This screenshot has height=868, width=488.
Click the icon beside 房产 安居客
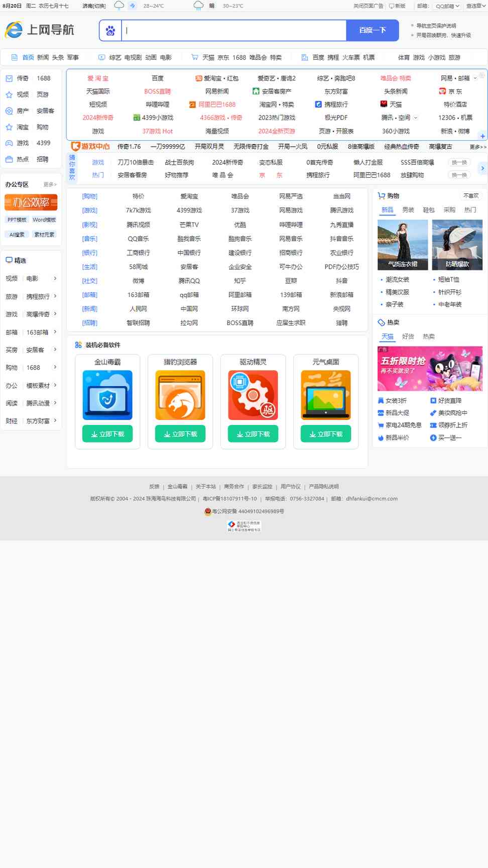[x=9, y=111]
